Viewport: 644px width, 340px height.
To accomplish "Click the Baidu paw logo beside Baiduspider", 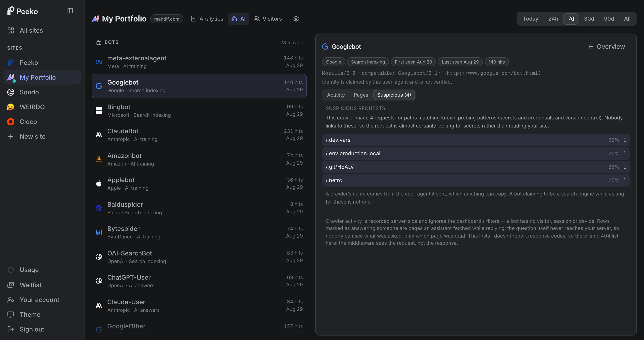I will pos(99,208).
